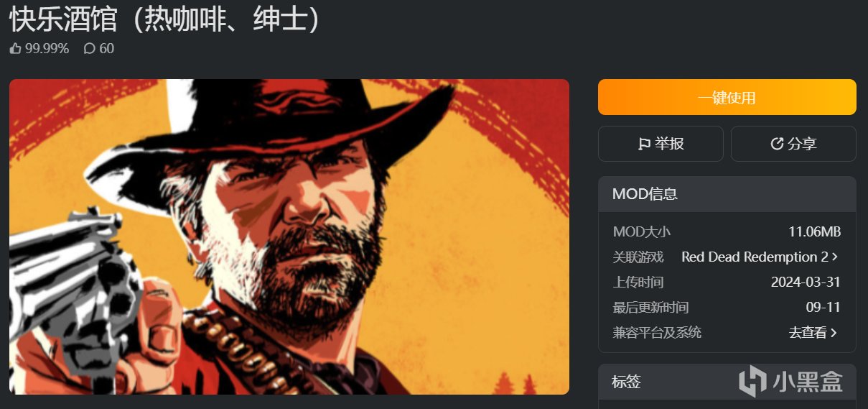This screenshot has height=409, width=868.
Task: Click the thumbs-up like icon
Action: click(x=16, y=49)
